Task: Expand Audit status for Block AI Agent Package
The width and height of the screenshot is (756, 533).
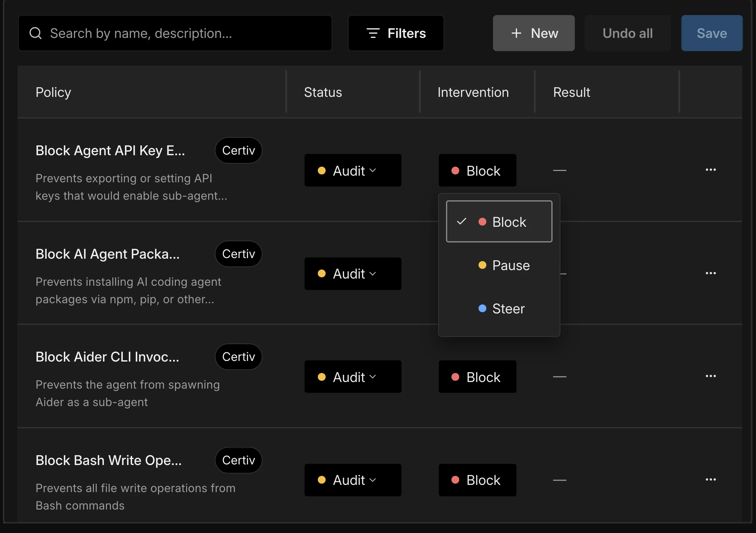Action: (x=353, y=274)
